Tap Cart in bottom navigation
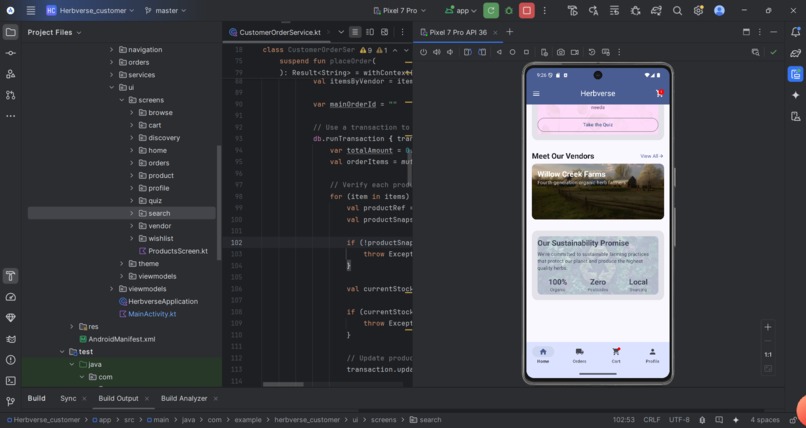Viewport: 806px width, 428px height. [x=616, y=355]
